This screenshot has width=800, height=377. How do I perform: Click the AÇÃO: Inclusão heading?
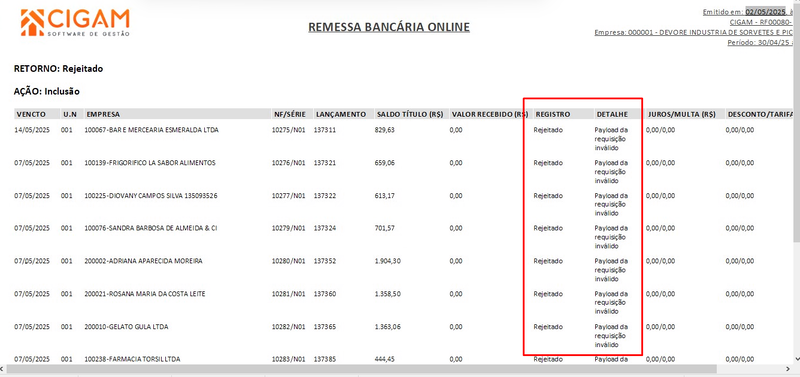(47, 92)
